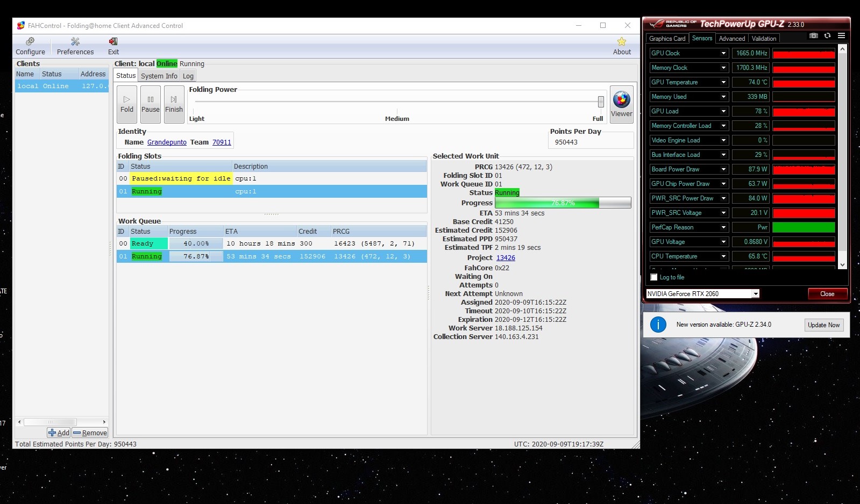The width and height of the screenshot is (860, 504).
Task: Close GPU-Z with the Close button
Action: [x=827, y=294]
